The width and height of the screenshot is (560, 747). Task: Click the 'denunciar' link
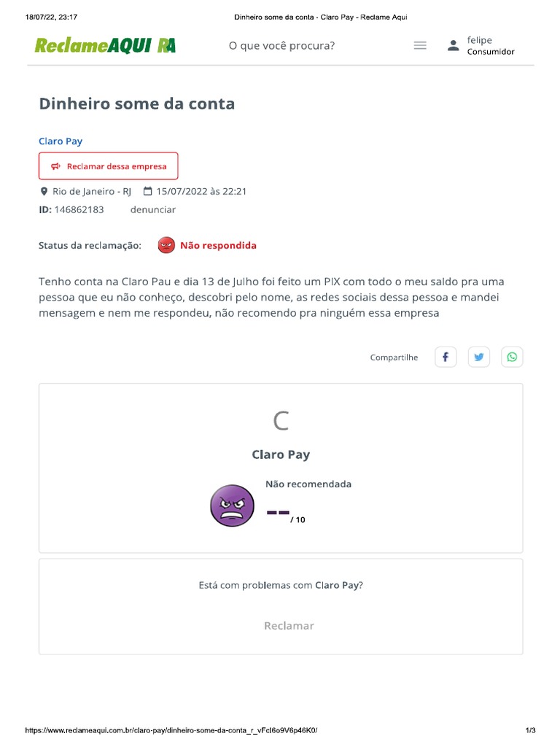click(152, 209)
